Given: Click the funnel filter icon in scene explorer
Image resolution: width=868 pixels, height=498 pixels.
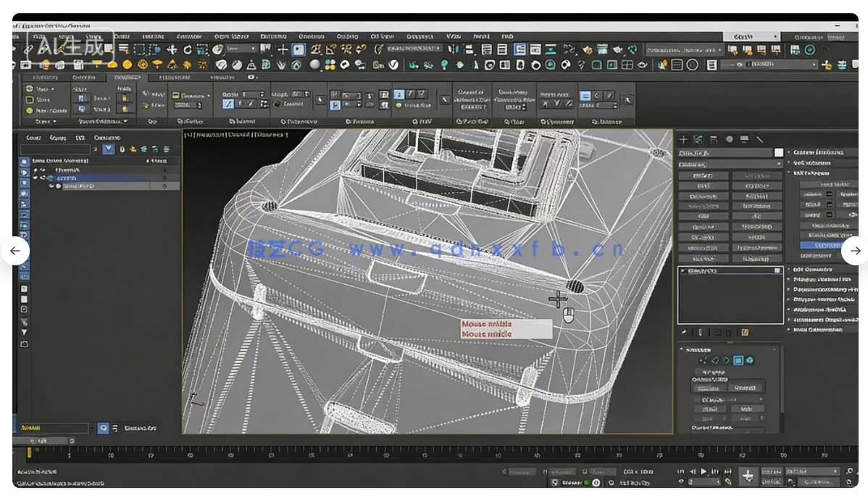Looking at the screenshot, I should pos(108,149).
